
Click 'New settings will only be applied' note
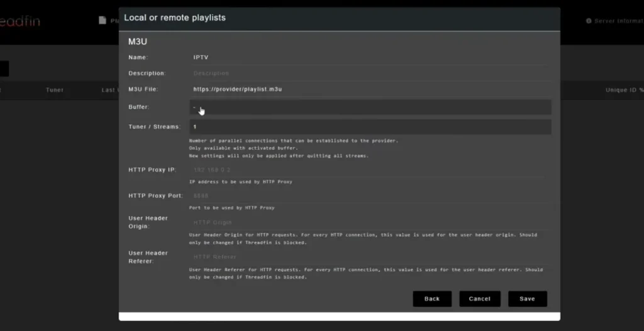279,156
